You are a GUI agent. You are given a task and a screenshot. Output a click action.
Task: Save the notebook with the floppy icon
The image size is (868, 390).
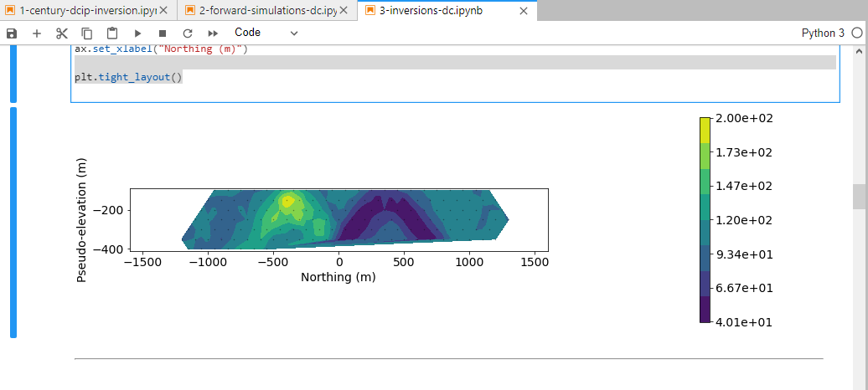12,33
